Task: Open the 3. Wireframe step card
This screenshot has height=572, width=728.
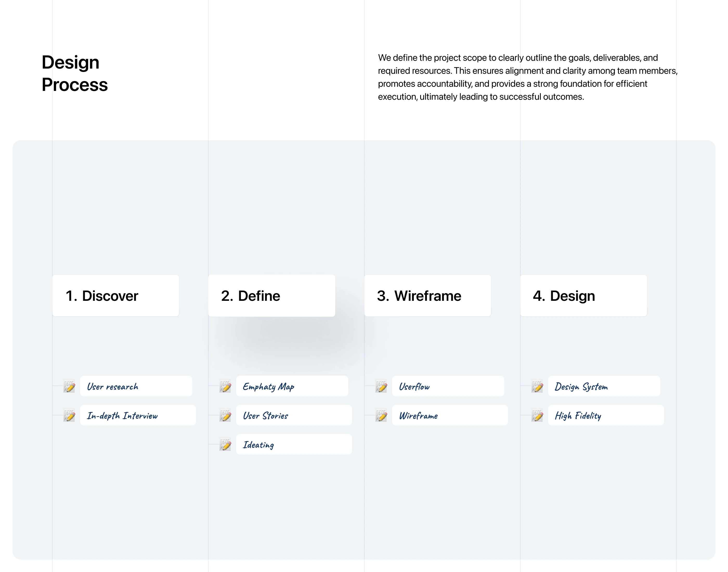Action: tap(428, 296)
